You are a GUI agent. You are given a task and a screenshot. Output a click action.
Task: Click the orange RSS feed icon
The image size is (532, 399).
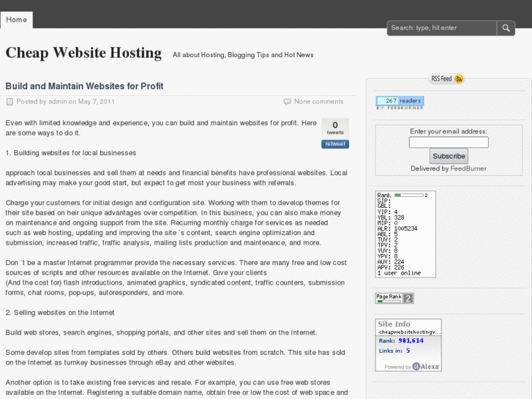point(459,79)
